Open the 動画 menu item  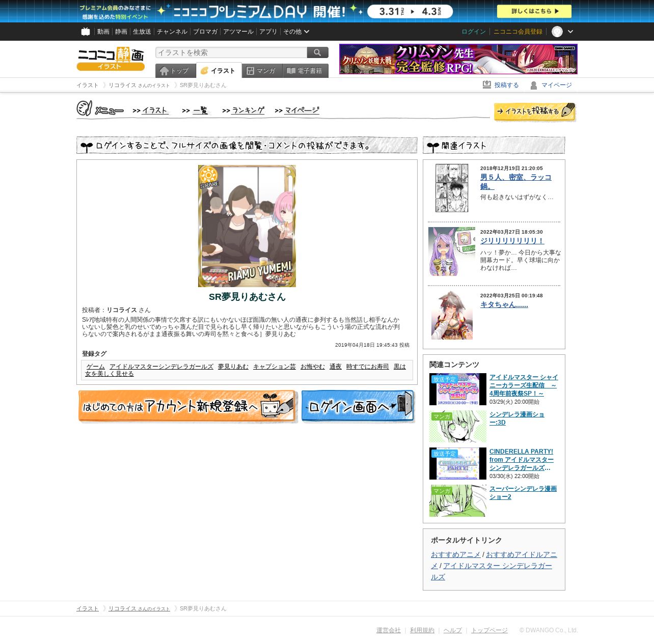click(x=103, y=32)
